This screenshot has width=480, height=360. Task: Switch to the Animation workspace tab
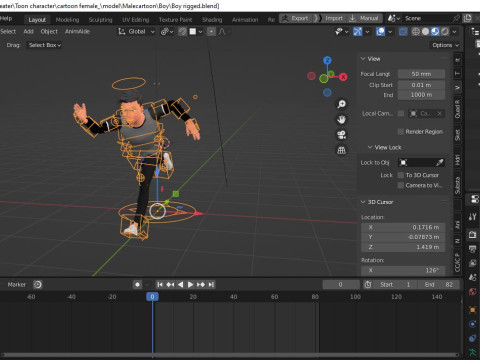[245, 20]
